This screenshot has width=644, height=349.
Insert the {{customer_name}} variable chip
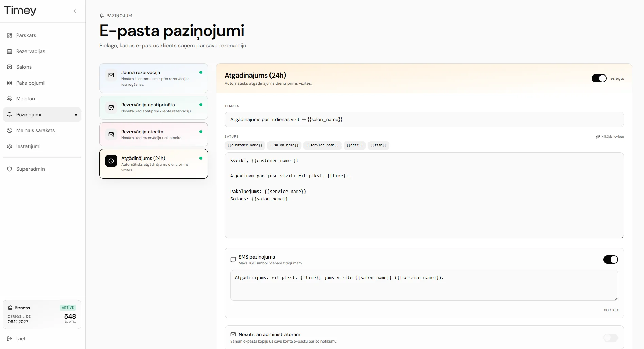point(245,145)
